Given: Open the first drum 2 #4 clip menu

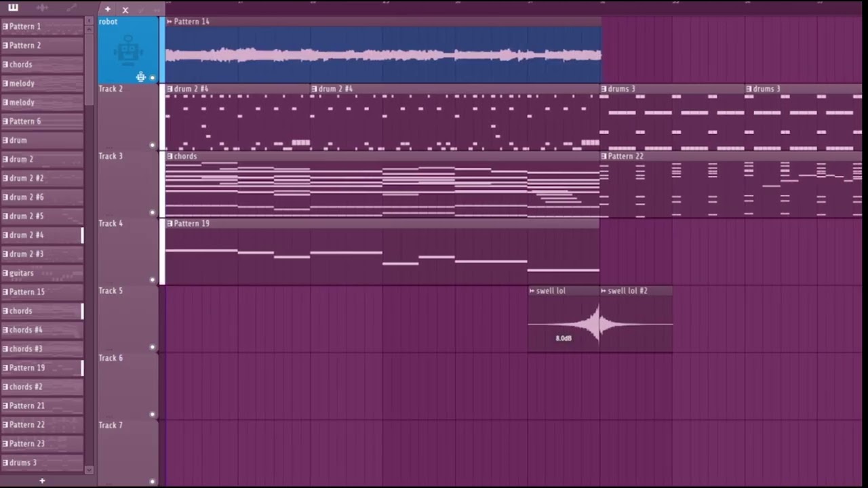Looking at the screenshot, I should tap(170, 89).
